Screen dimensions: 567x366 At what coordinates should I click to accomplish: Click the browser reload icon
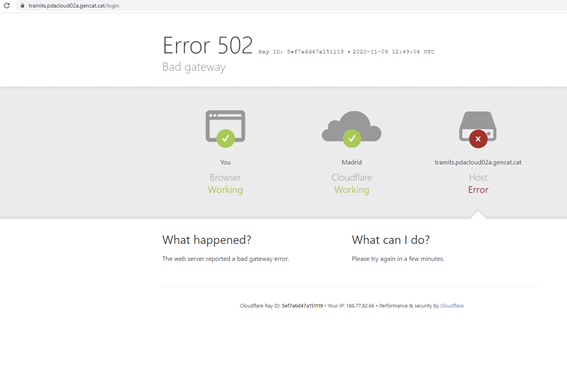tap(7, 5)
